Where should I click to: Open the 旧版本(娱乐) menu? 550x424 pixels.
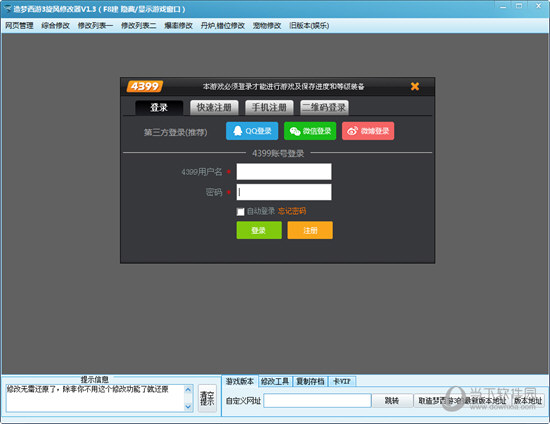pyautogui.click(x=309, y=26)
